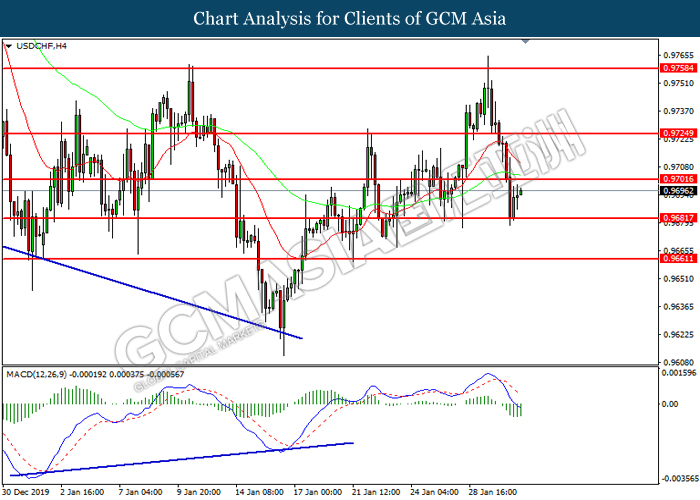Click the Chart Analysis for Clients title

click(350, 18)
